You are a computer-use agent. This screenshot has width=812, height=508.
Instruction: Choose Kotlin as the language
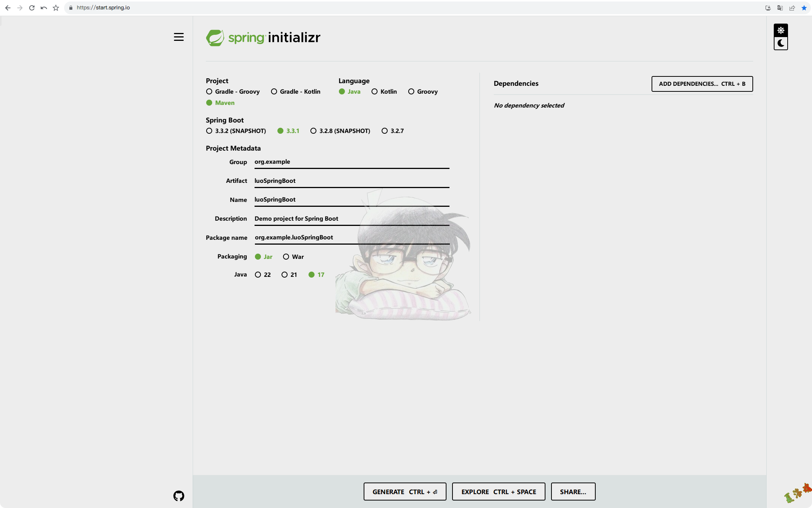pyautogui.click(x=384, y=91)
